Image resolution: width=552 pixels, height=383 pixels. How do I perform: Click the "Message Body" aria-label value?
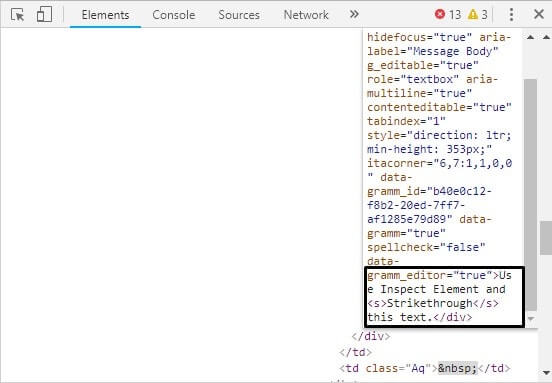pos(452,51)
